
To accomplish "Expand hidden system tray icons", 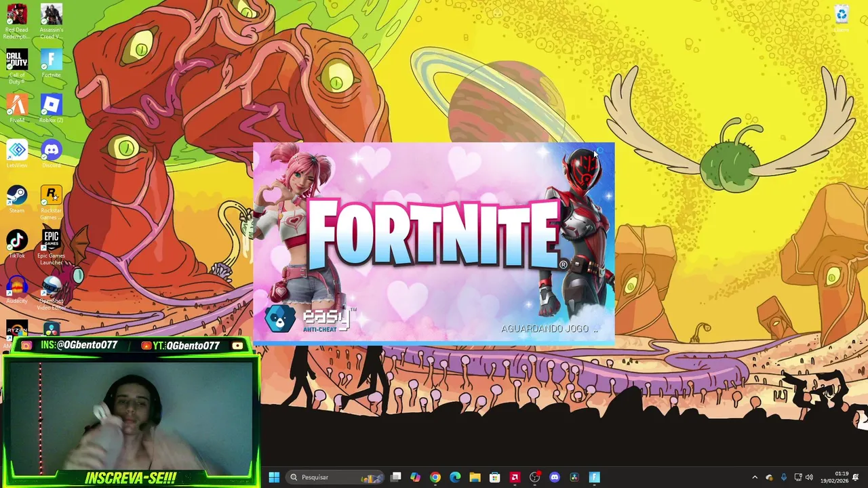I will pyautogui.click(x=755, y=477).
